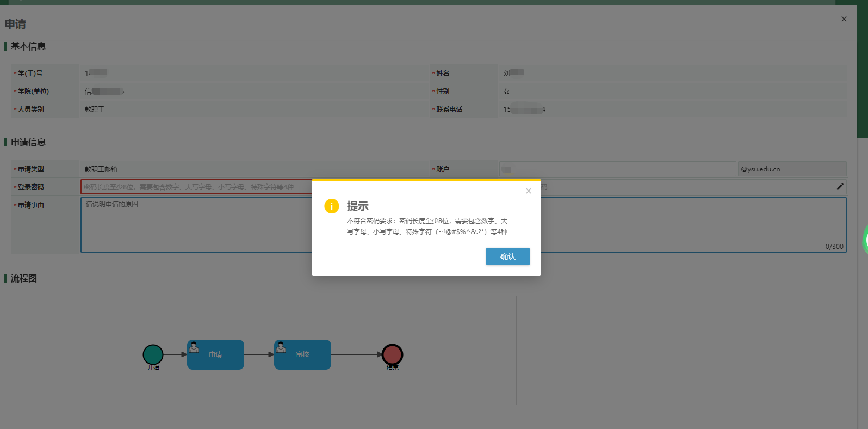Select the 审核 step label in the flowchart

(x=303, y=355)
